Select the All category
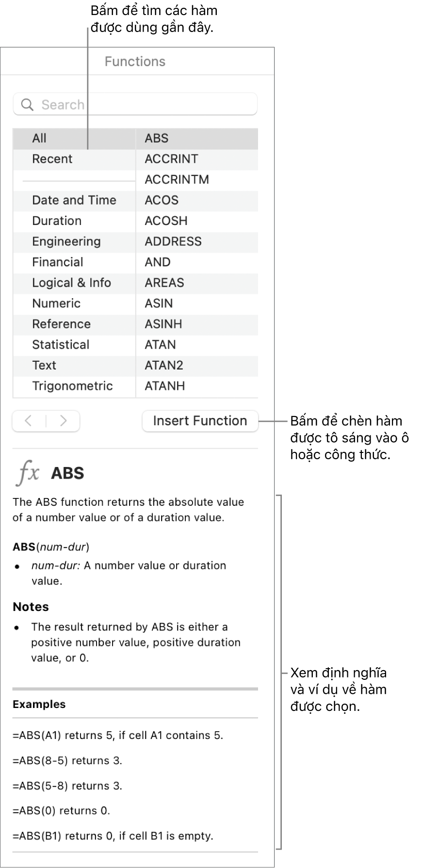 point(39,138)
